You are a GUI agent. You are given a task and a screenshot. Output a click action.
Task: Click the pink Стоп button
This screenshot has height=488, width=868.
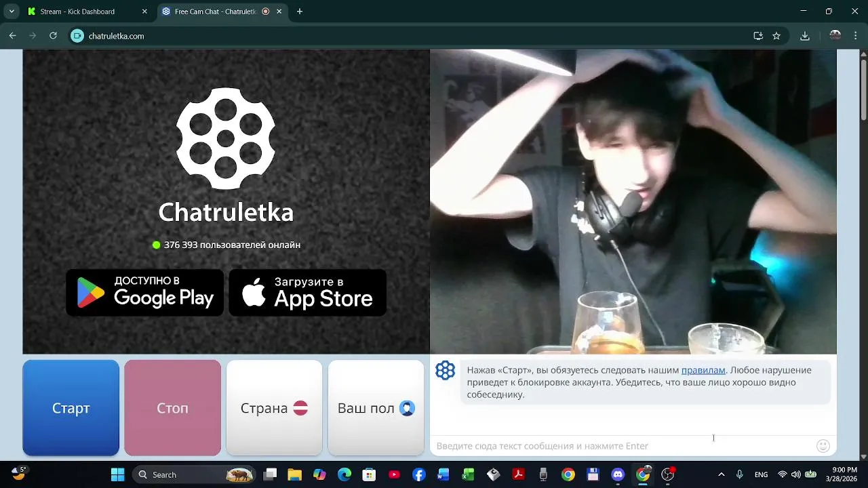click(x=172, y=408)
